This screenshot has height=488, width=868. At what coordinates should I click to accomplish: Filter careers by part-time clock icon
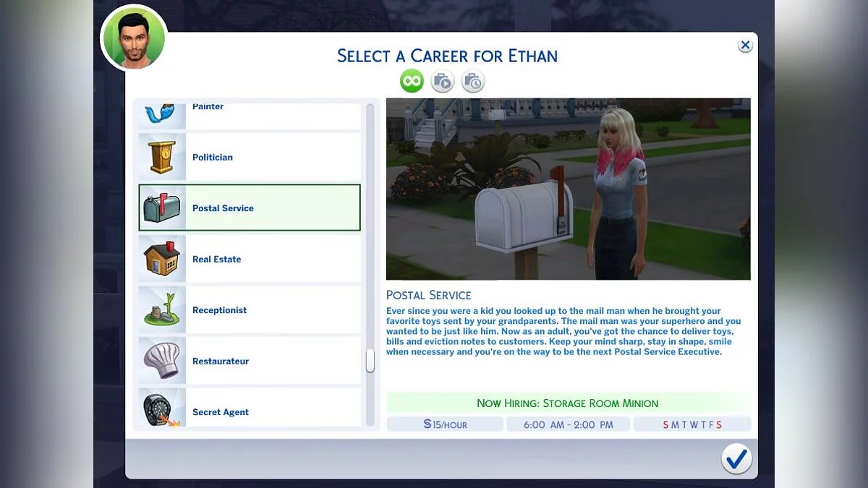[x=473, y=81]
